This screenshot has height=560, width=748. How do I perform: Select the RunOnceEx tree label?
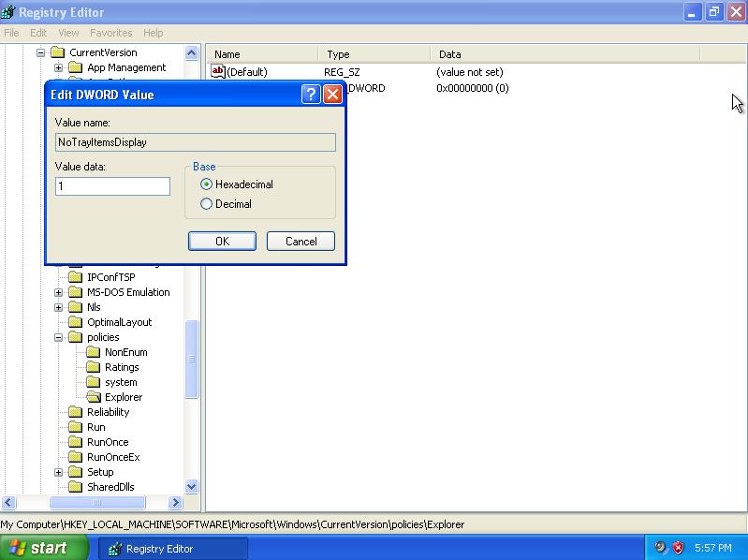(x=113, y=457)
